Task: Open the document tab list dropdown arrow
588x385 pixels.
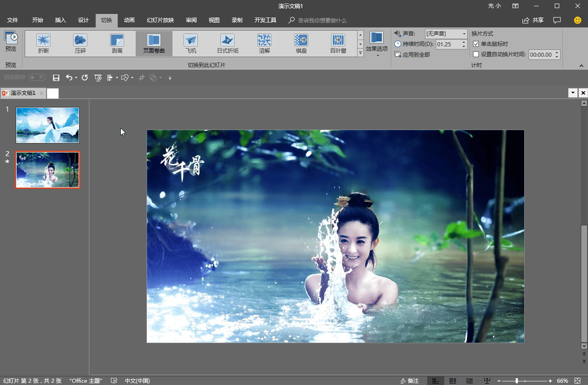Action: pos(573,93)
